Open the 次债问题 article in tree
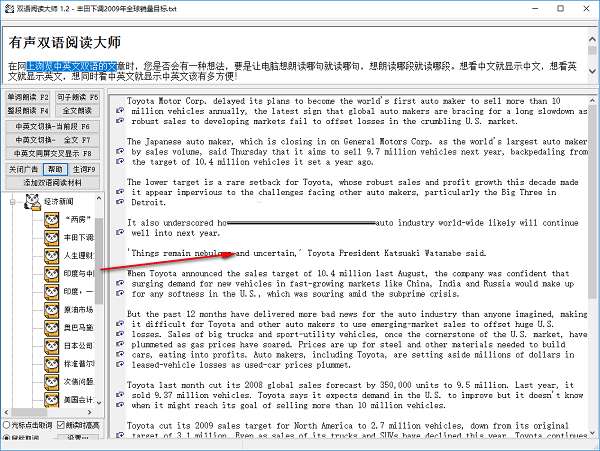 [78, 381]
